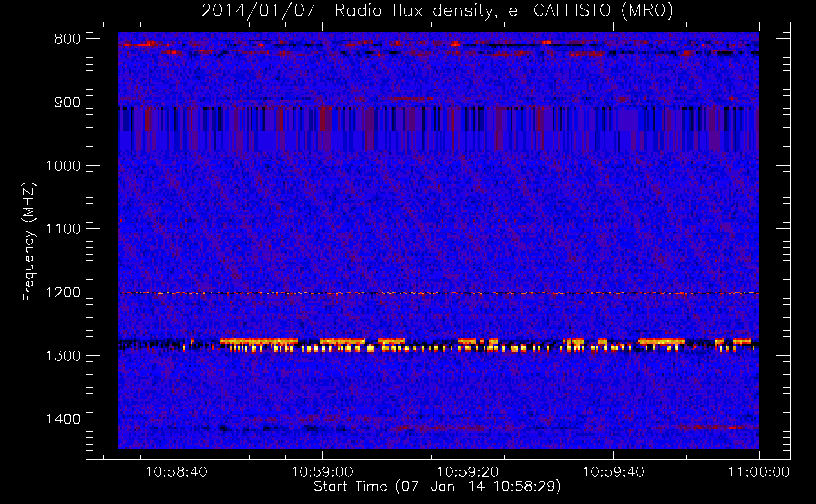The image size is (816, 504).
Task: Click the 1300 frequency tick label
Action: coord(63,356)
